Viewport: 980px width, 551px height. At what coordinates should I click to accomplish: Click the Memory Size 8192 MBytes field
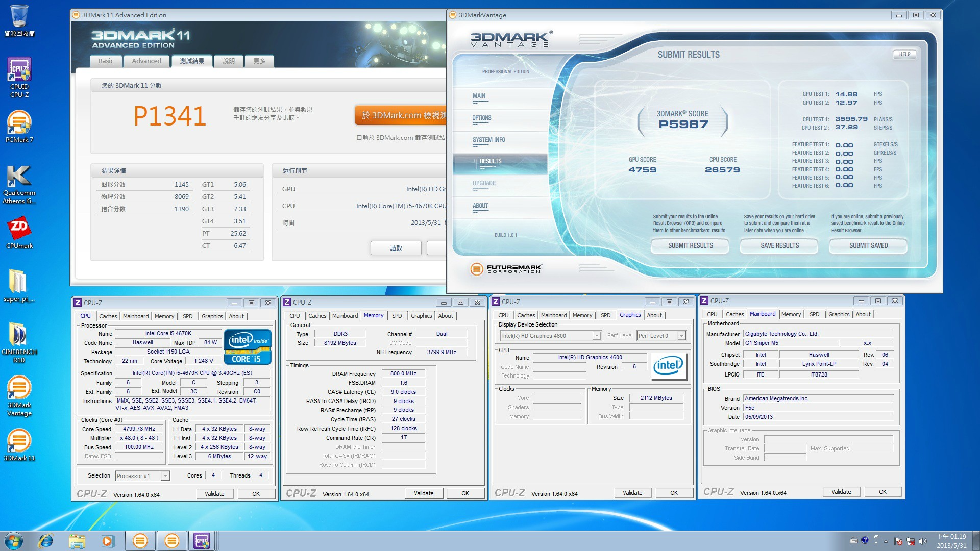pyautogui.click(x=340, y=343)
